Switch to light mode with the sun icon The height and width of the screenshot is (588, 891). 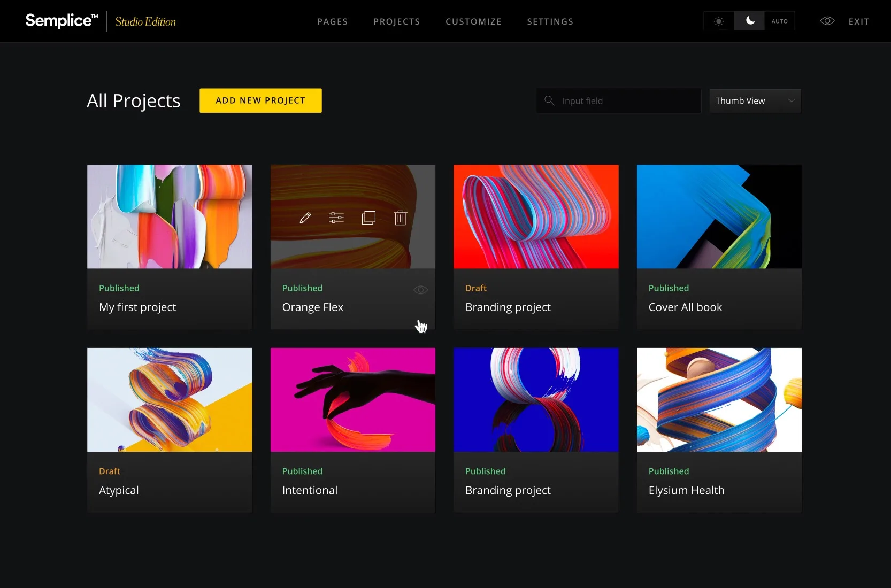click(x=719, y=21)
